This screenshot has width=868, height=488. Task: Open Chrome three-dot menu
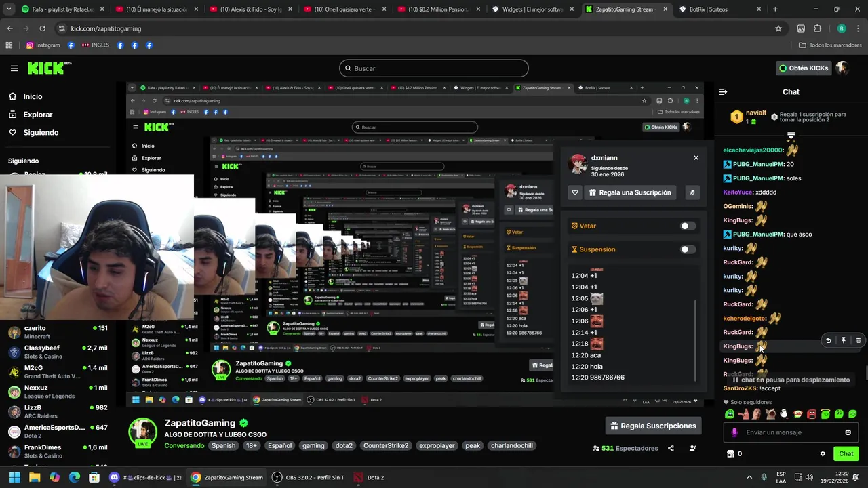click(857, 28)
